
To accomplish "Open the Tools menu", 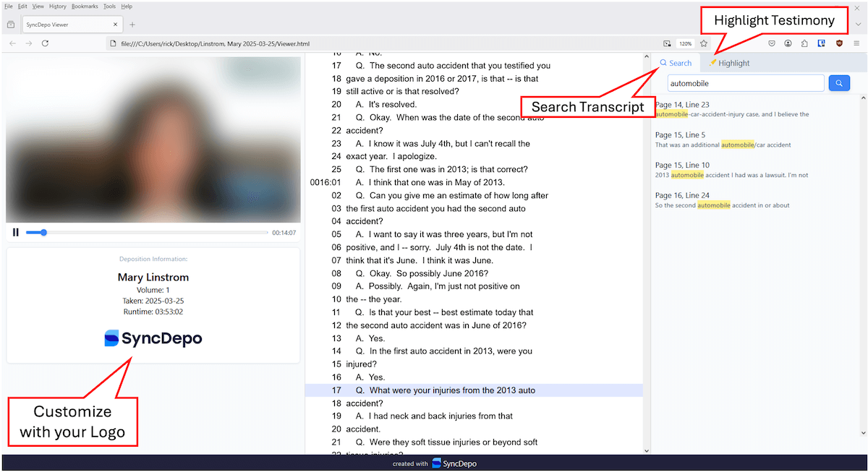I will coord(109,6).
